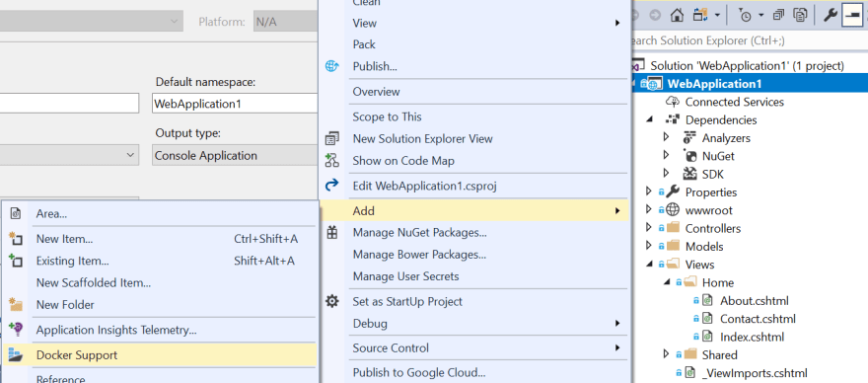Toggle the Preview Selected Items button
This screenshot has width=868, height=383.
click(x=851, y=15)
